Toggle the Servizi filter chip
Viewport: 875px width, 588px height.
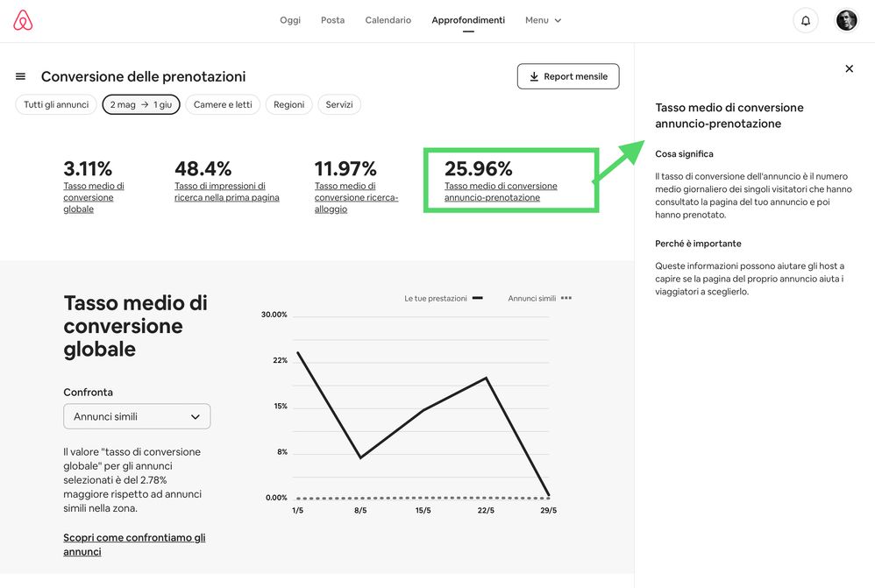point(339,105)
